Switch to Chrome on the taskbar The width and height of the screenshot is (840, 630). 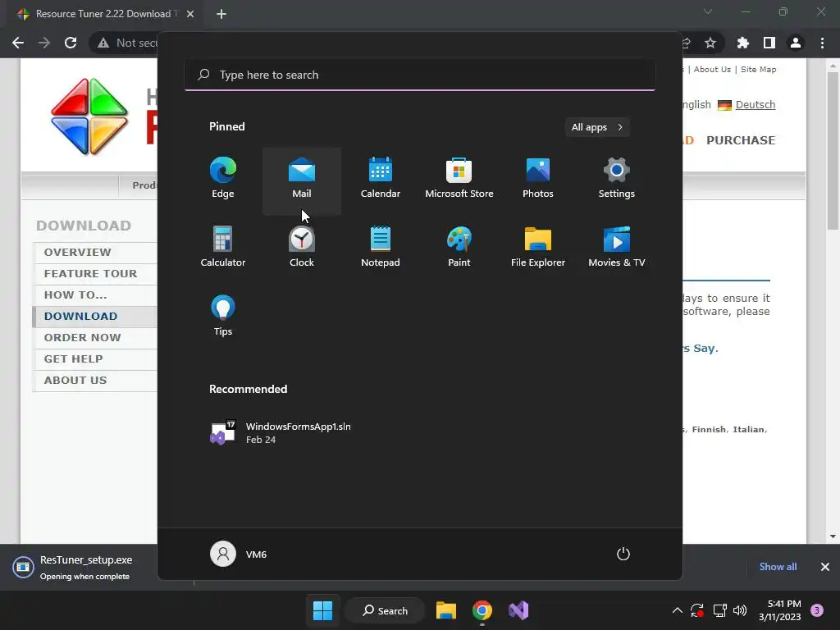pyautogui.click(x=482, y=610)
